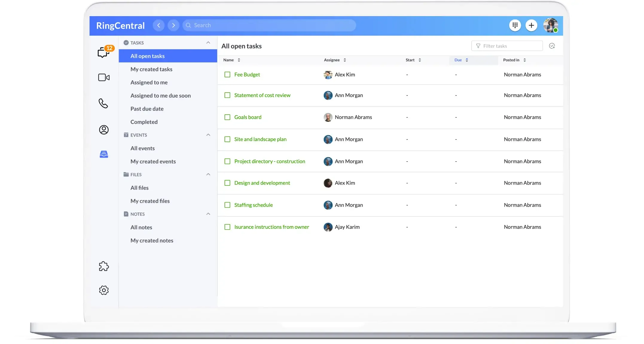Screen dimensions: 644x344
Task: Open the Completed tasks list
Action: coord(144,122)
